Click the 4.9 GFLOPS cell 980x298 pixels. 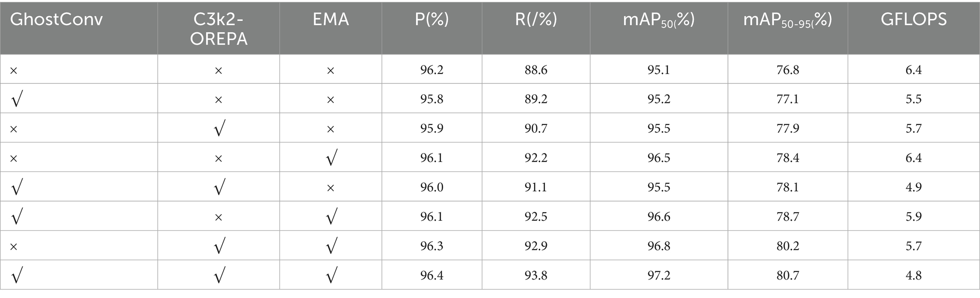point(913,187)
